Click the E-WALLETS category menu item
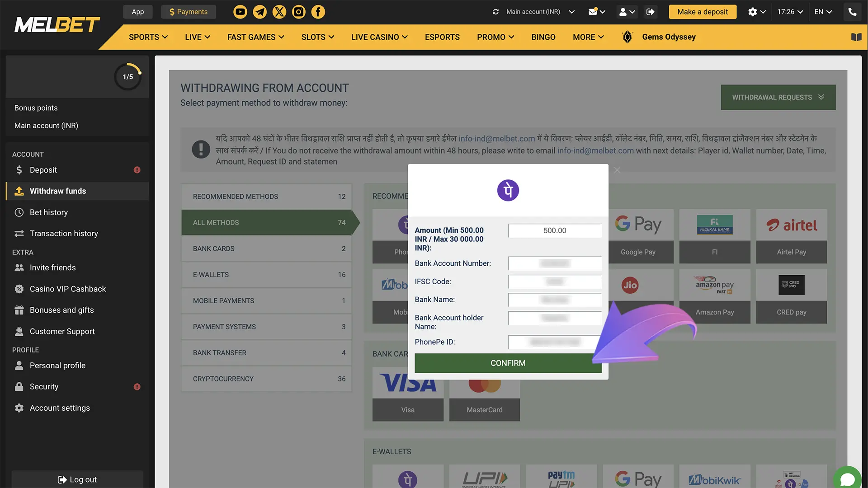This screenshot has height=488, width=868. [266, 275]
